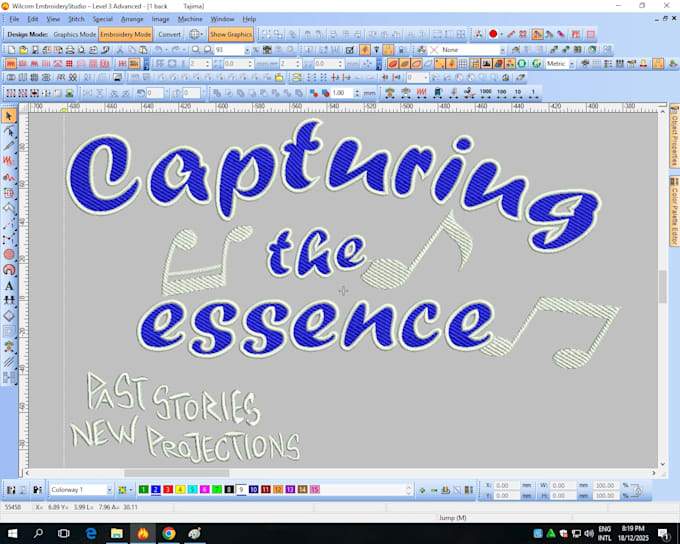The width and height of the screenshot is (680, 544).
Task: Open File Explorer from the taskbar
Action: point(117,533)
